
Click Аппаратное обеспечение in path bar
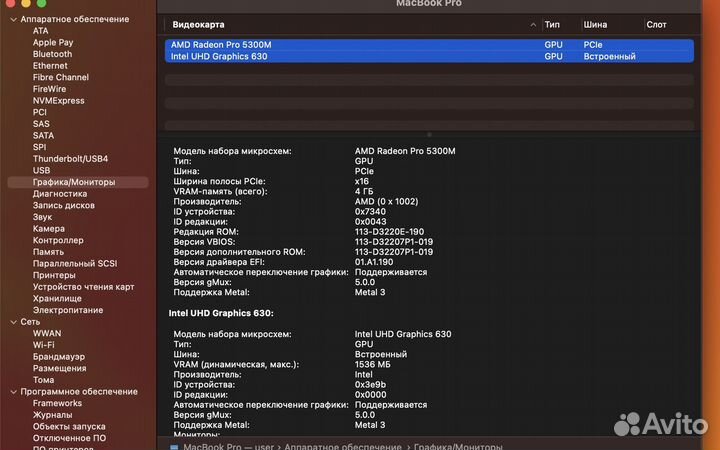click(x=343, y=446)
